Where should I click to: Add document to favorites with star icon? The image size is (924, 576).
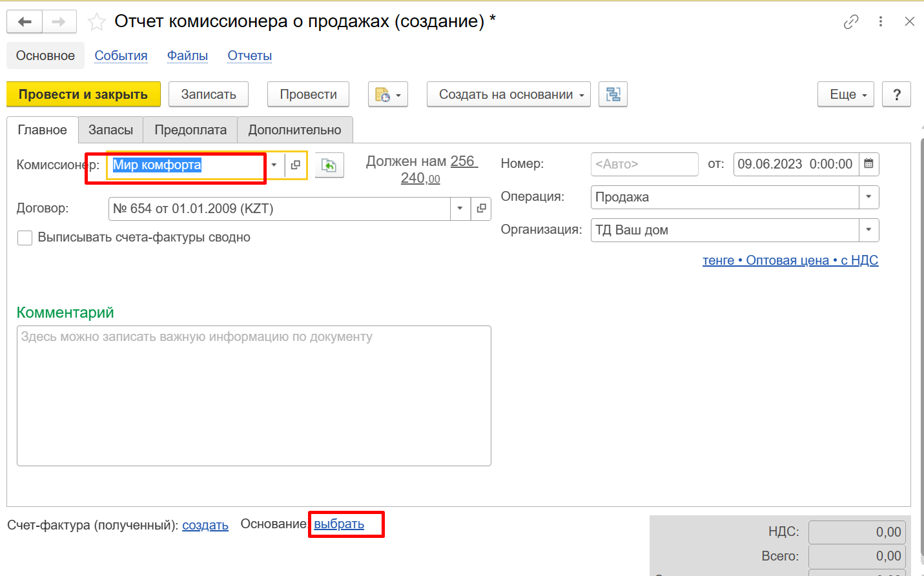point(97,22)
